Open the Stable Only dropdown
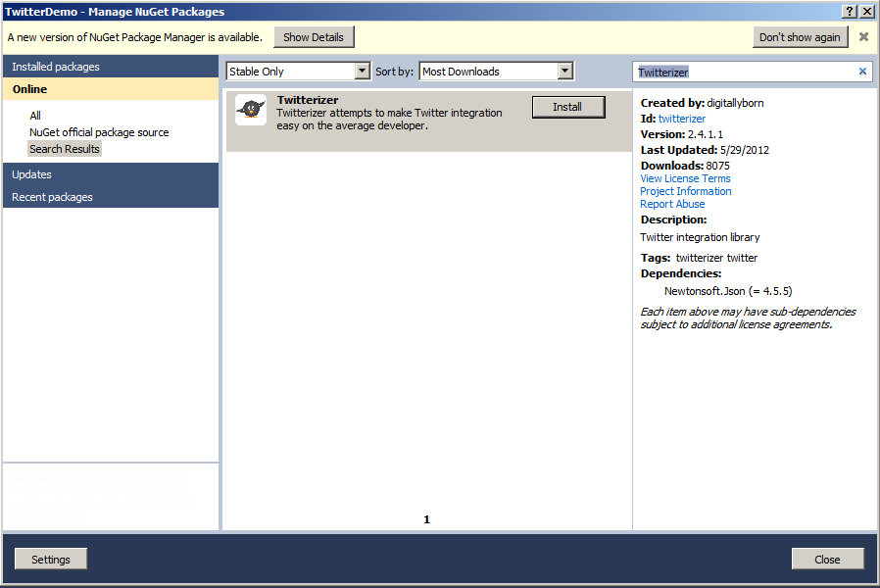 pyautogui.click(x=299, y=72)
